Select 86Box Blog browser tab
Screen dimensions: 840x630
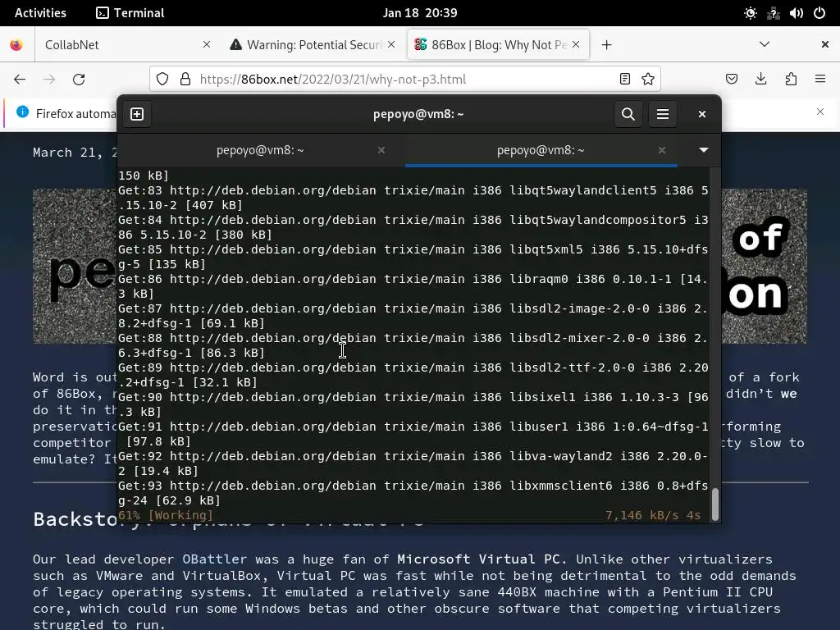[x=499, y=45]
